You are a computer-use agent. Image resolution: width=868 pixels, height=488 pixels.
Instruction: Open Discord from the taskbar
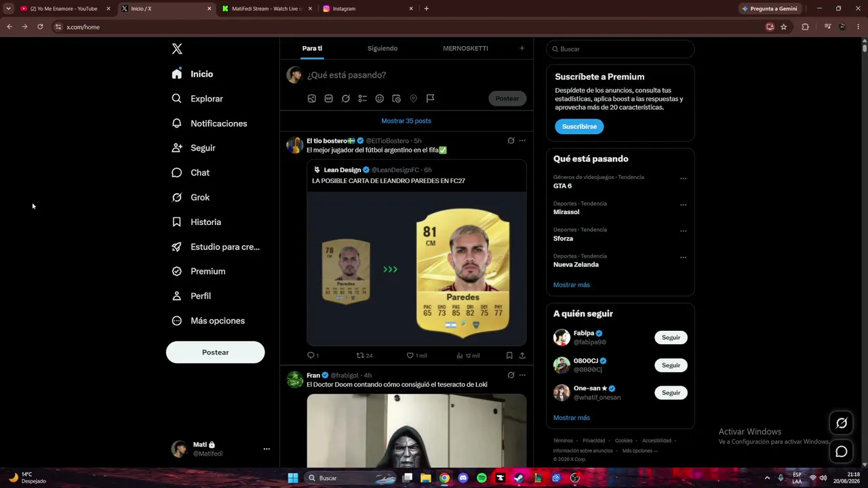click(463, 478)
